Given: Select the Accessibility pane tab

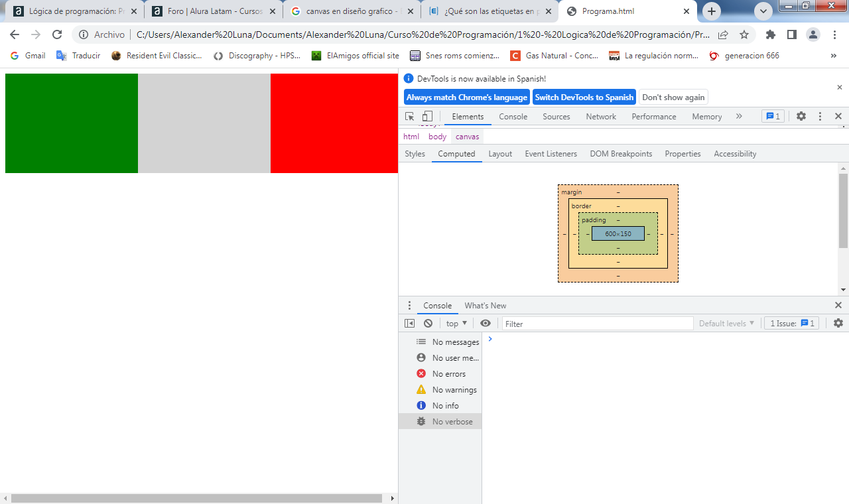Looking at the screenshot, I should pos(735,154).
